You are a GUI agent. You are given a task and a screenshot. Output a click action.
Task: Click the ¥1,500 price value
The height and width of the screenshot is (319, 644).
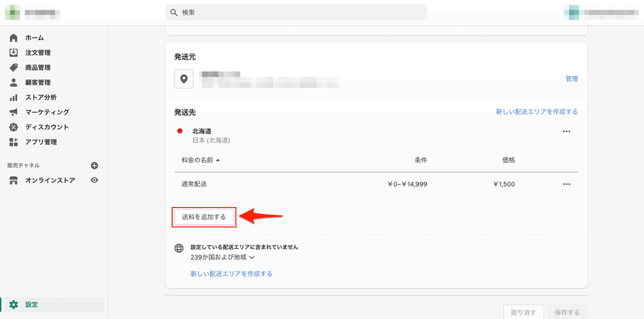click(x=504, y=184)
